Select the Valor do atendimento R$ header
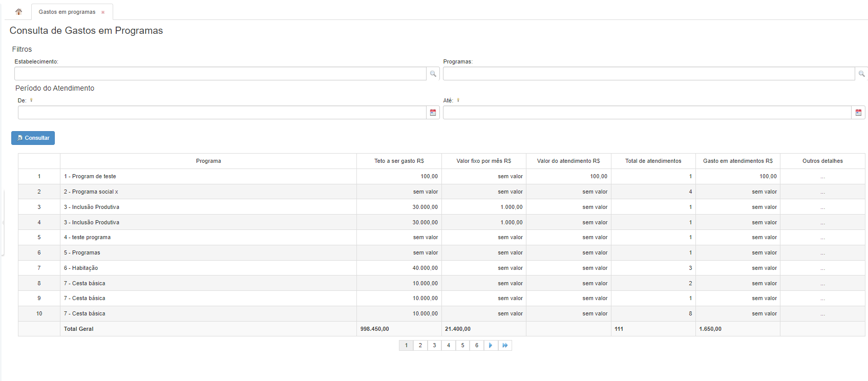The image size is (868, 381). [x=568, y=161]
